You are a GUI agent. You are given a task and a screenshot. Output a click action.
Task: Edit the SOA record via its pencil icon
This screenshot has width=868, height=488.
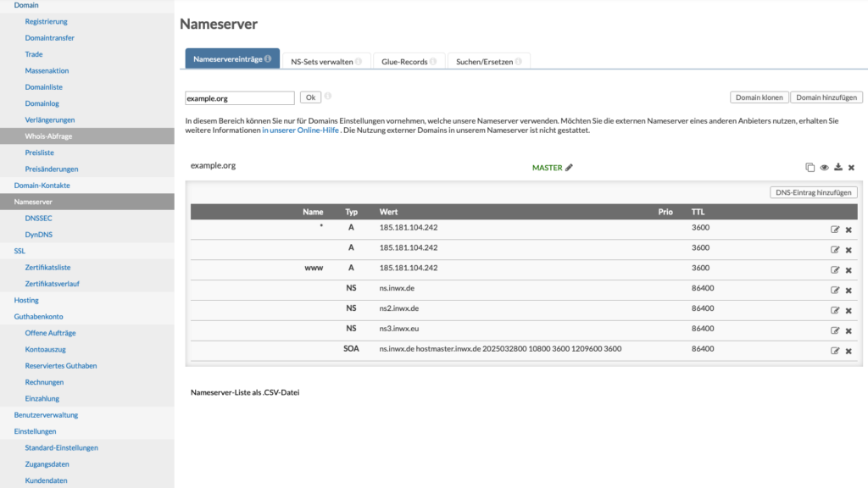pyautogui.click(x=835, y=350)
